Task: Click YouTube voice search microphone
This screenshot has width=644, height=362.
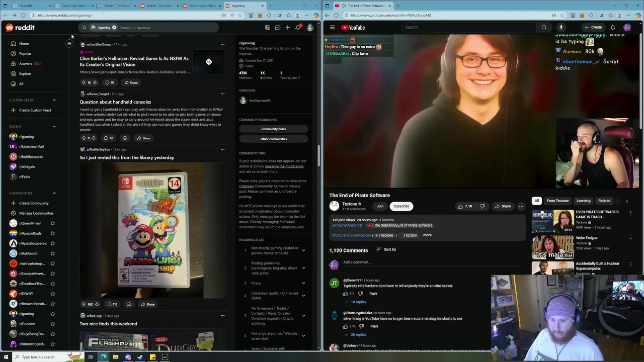Action: click(561, 28)
